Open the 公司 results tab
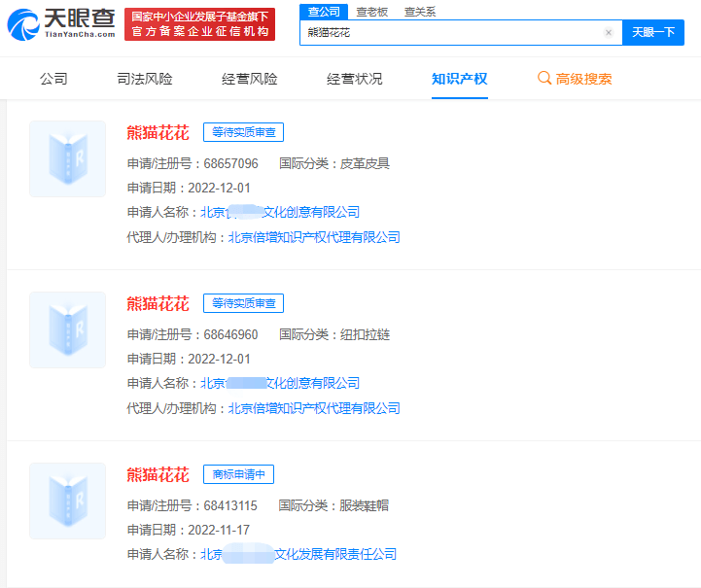Image resolution: width=701 pixels, height=588 pixels. click(x=53, y=79)
